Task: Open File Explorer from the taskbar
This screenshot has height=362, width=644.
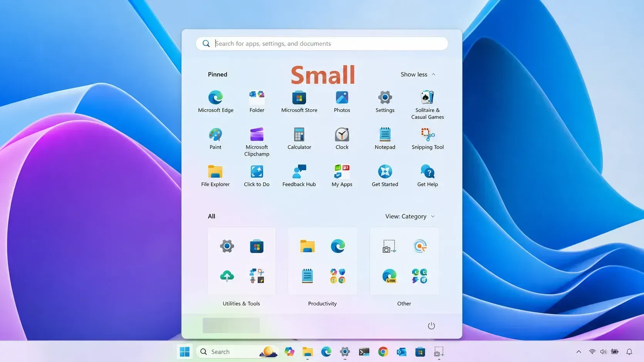Action: tap(307, 352)
